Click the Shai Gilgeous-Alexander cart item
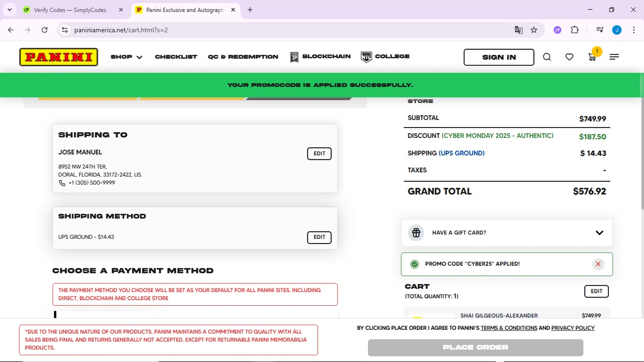Viewport: 644px width, 362px height. (x=499, y=316)
